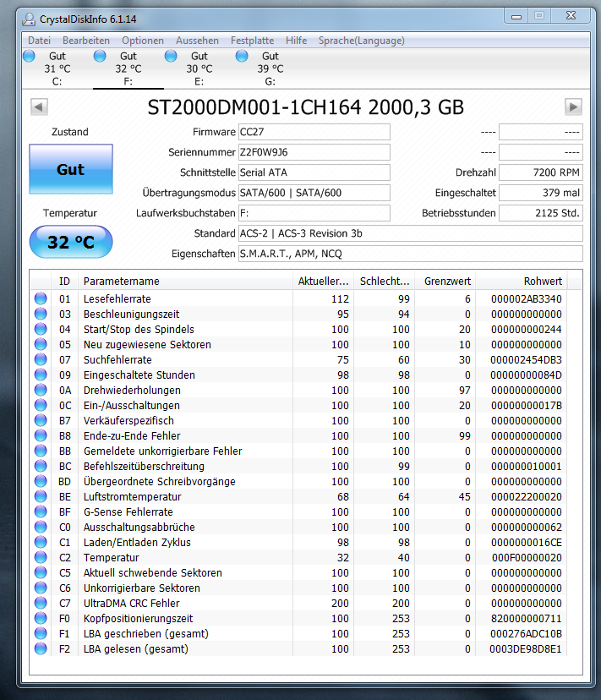Click status orb of Drehwiederholungen row
This screenshot has width=601, height=700.
point(41,390)
